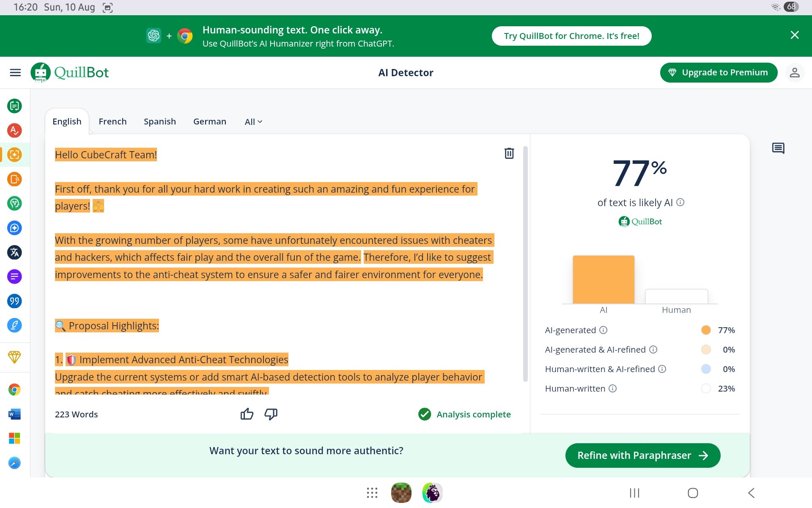812x508 pixels.
Task: Click the white Human-written color dot
Action: click(x=706, y=389)
